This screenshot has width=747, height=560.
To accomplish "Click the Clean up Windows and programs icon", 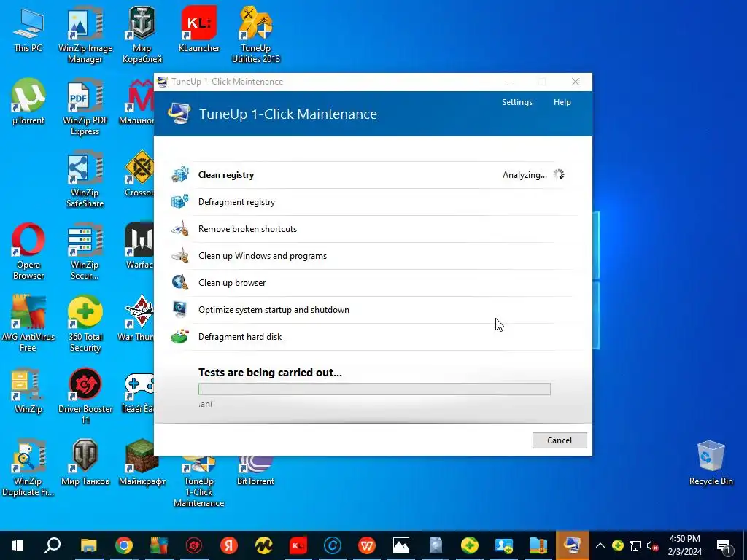I will pos(180,256).
